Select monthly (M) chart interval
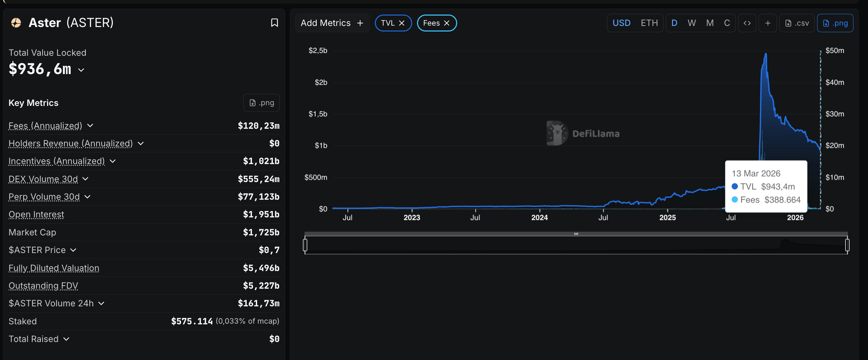The image size is (868, 360). click(710, 23)
